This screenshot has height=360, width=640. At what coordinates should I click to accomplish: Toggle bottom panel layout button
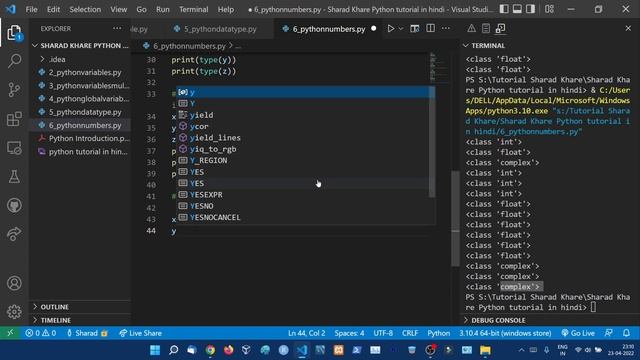(517, 9)
